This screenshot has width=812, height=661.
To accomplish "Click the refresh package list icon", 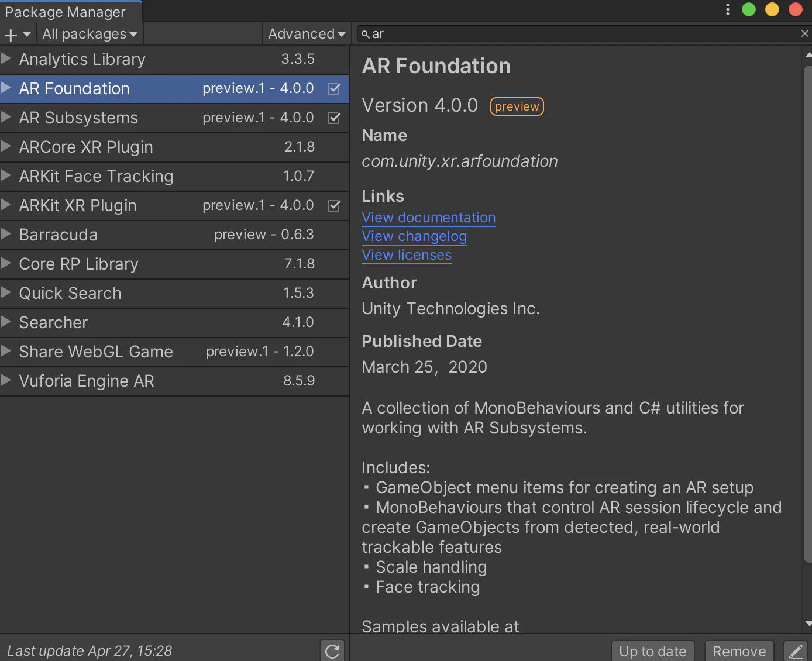I will 332,650.
